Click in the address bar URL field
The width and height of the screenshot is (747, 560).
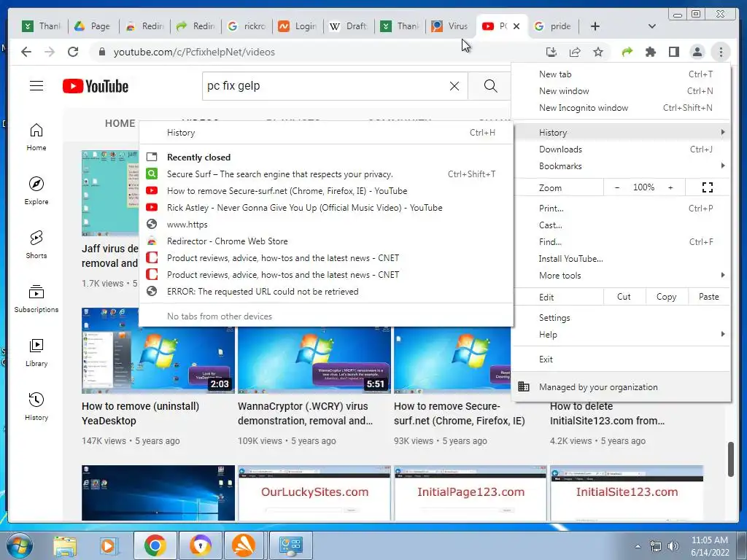pyautogui.click(x=314, y=52)
